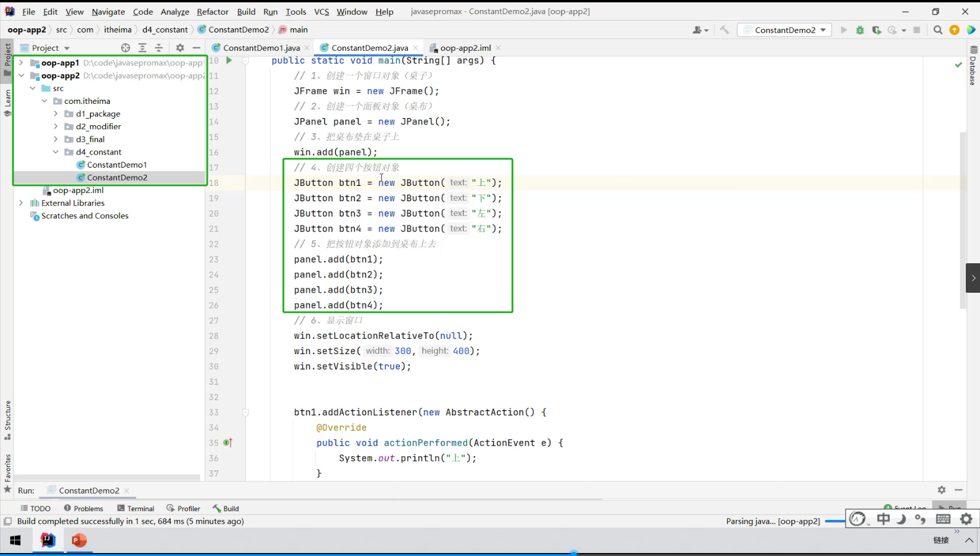
Task: Start debugging with the green bug icon
Action: (x=860, y=30)
